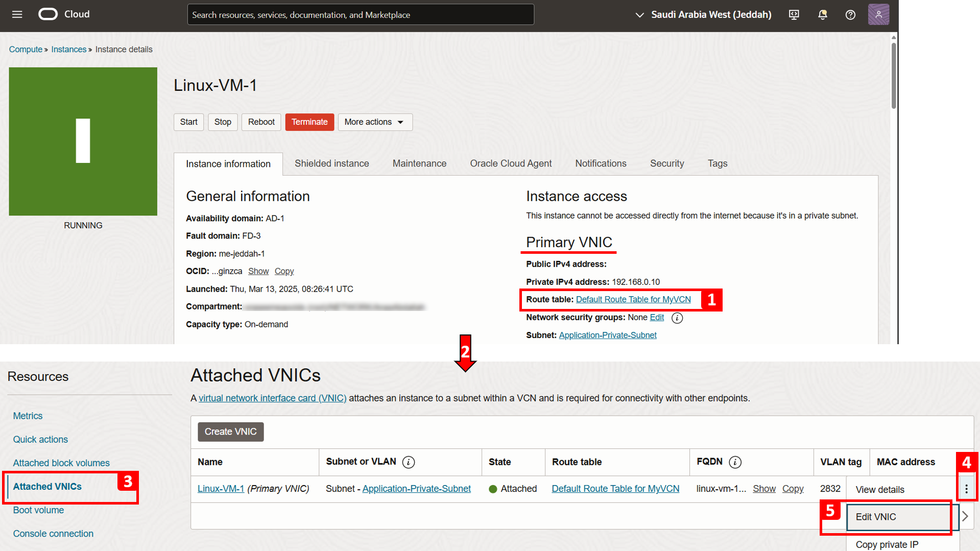Open the hamburger navigation menu
This screenshot has height=551, width=980.
(17, 14)
